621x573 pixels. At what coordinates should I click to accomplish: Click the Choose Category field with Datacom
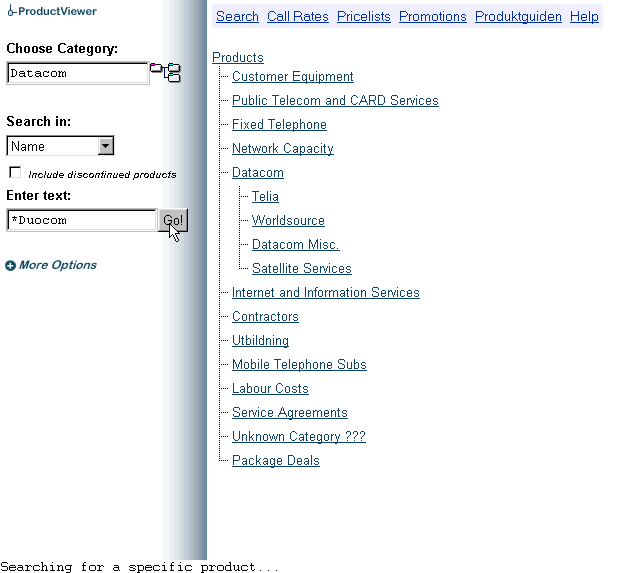click(78, 73)
